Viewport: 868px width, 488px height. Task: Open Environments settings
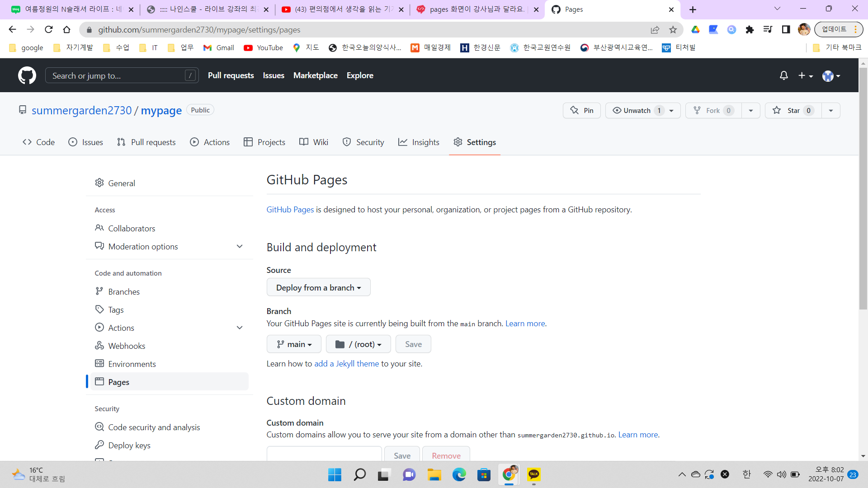click(170, 364)
